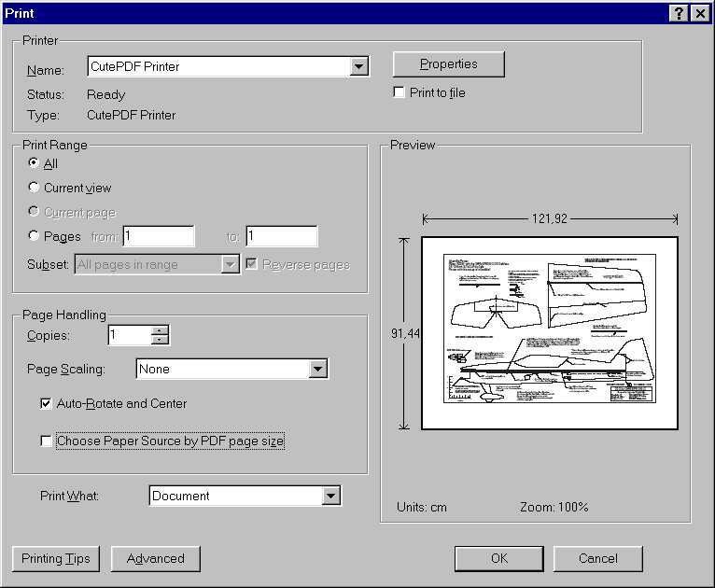Click the Pages from input field
Viewport: 715px width, 588px height.
(x=159, y=236)
